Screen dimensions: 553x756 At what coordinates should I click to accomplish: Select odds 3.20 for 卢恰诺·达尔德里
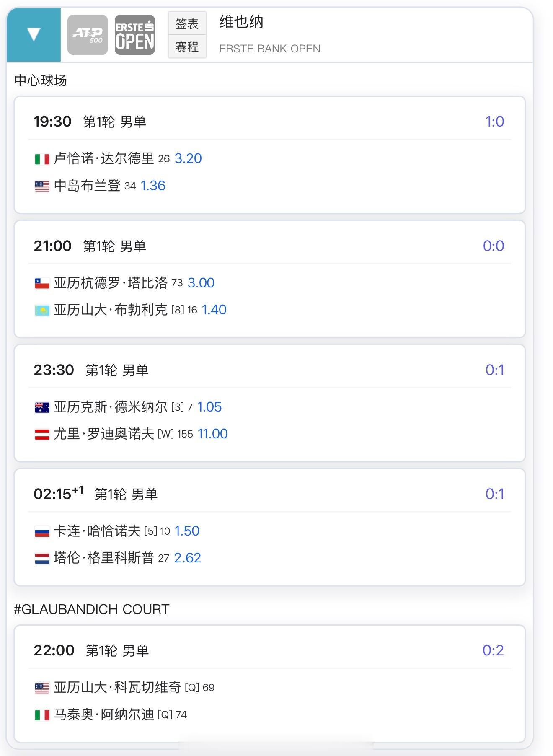(188, 158)
